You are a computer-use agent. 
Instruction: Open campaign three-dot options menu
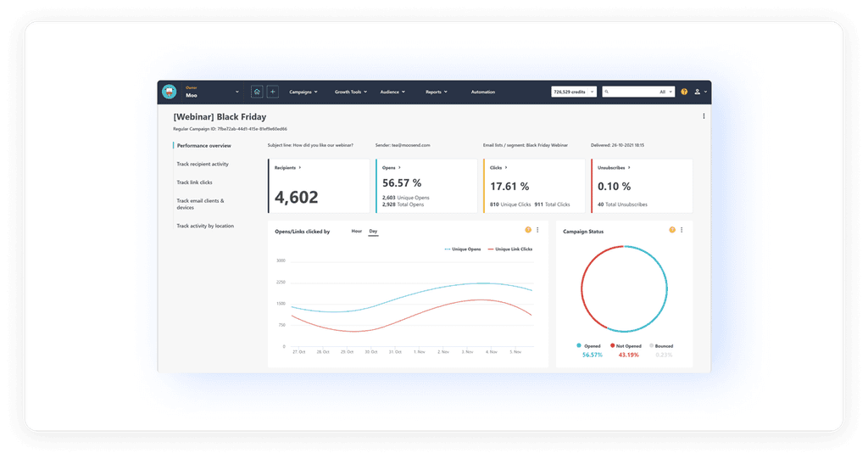pyautogui.click(x=704, y=116)
